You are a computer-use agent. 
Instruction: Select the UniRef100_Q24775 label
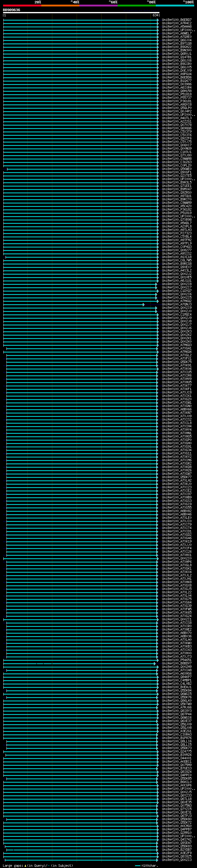point(176,751)
